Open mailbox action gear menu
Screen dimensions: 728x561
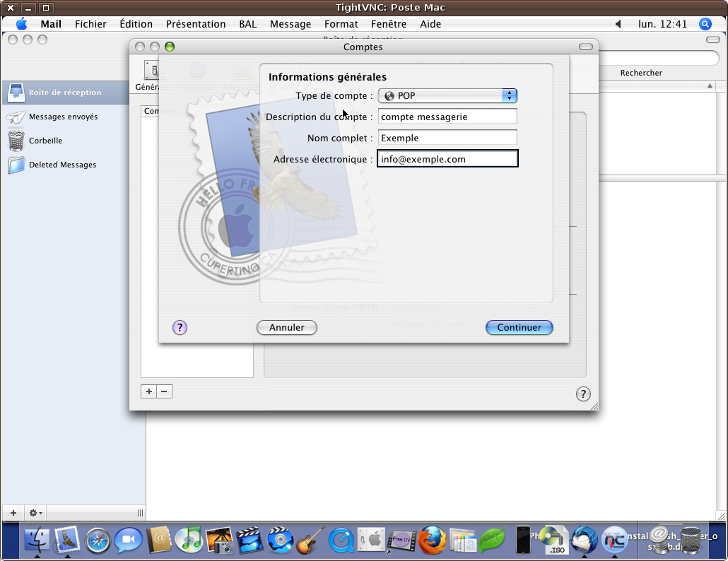click(35, 513)
